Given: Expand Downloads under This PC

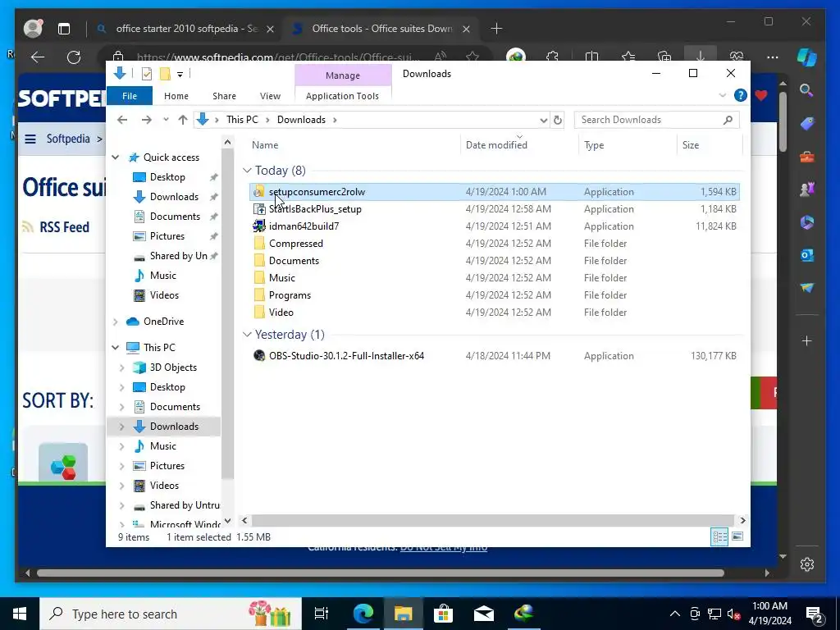Looking at the screenshot, I should tap(121, 427).
